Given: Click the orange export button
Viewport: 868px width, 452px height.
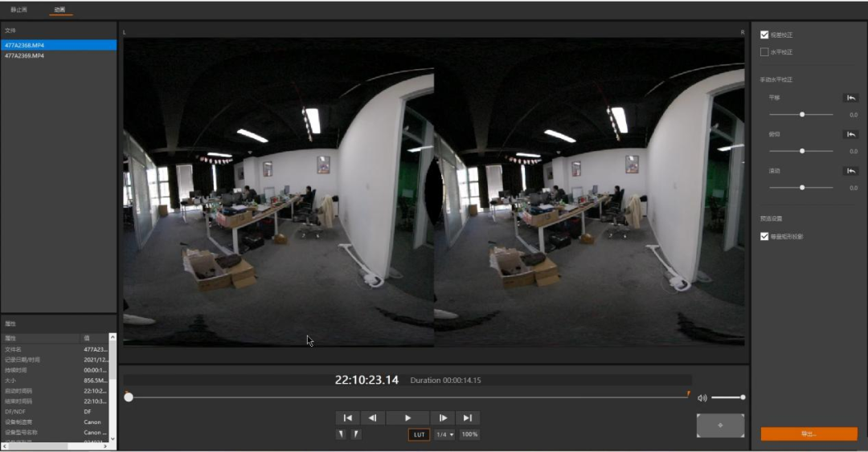Looking at the screenshot, I should pyautogui.click(x=809, y=434).
